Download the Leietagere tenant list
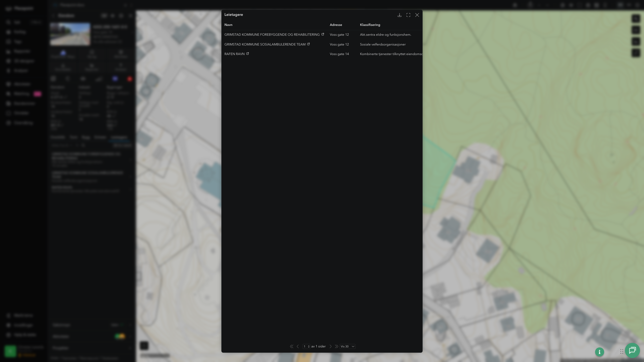644x362 pixels. 399,15
